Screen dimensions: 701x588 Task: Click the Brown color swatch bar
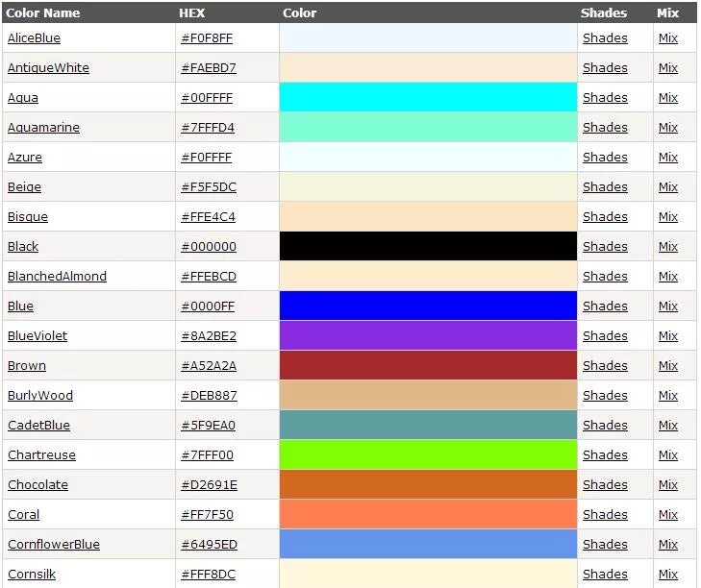click(428, 365)
